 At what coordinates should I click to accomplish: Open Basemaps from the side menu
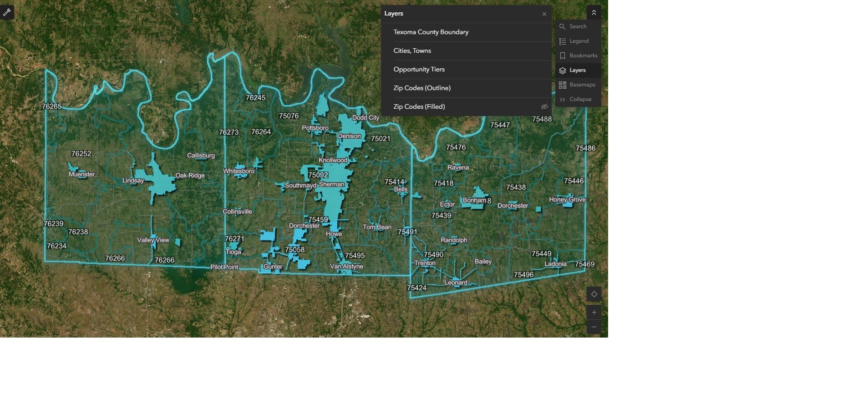[x=578, y=85]
